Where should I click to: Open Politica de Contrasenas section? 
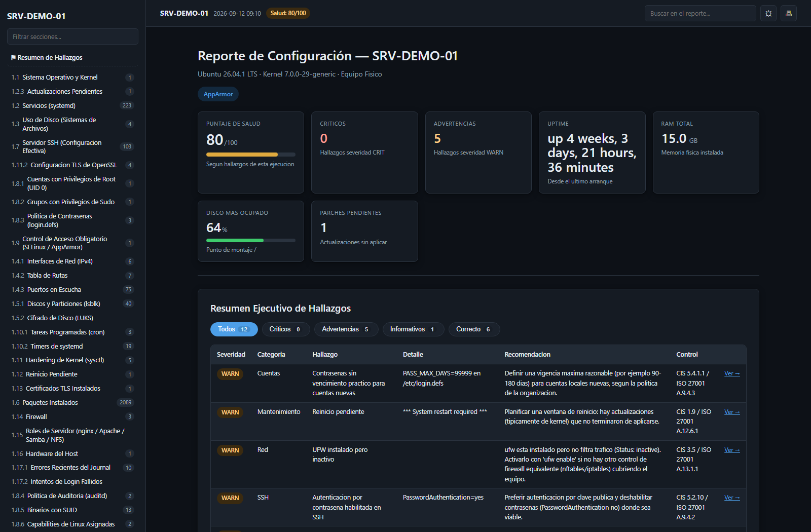click(x=72, y=220)
